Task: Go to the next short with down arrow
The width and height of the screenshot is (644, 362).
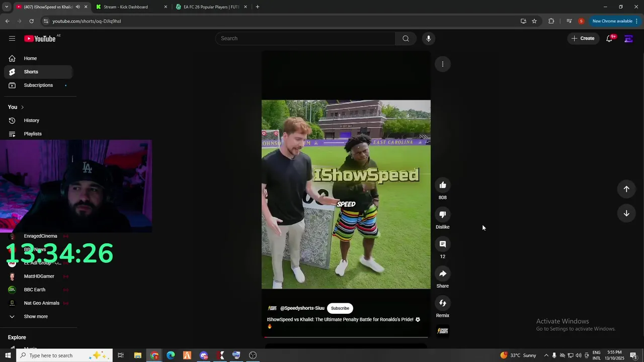Action: 626,213
